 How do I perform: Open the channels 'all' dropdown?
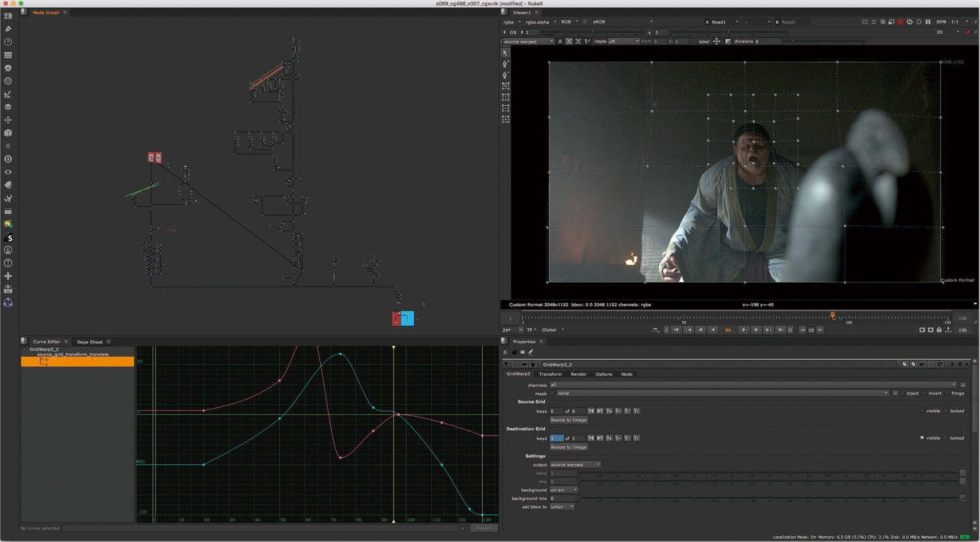pos(753,385)
